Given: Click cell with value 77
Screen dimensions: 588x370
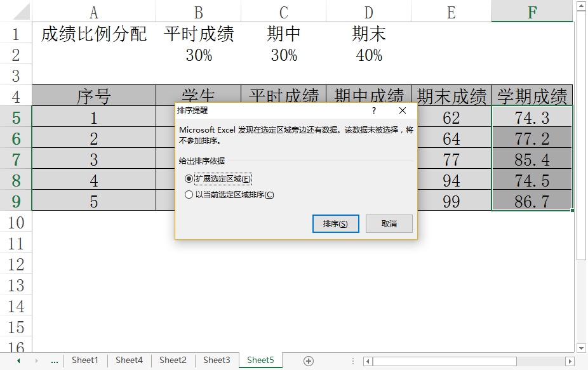Looking at the screenshot, I should 454,160.
